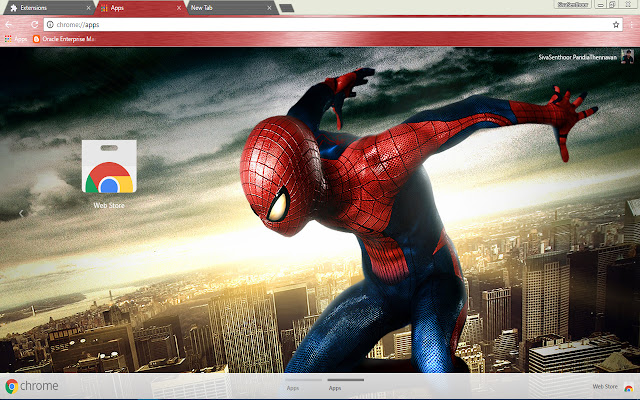Close the Chrome window
The height and width of the screenshot is (400, 640).
point(629,4)
